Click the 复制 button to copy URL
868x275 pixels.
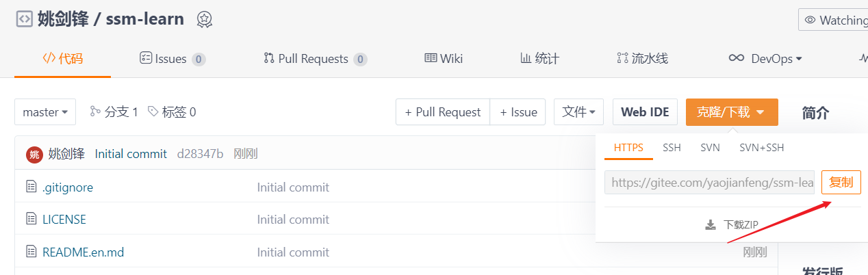(841, 183)
